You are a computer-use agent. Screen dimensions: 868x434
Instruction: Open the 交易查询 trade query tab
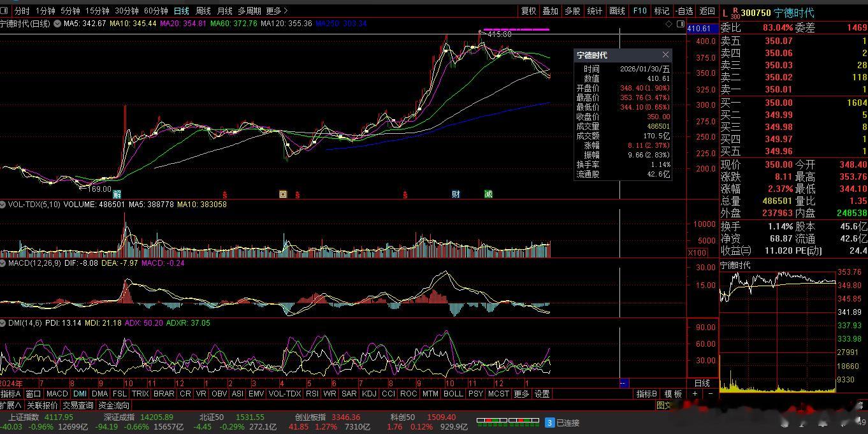[x=78, y=405]
